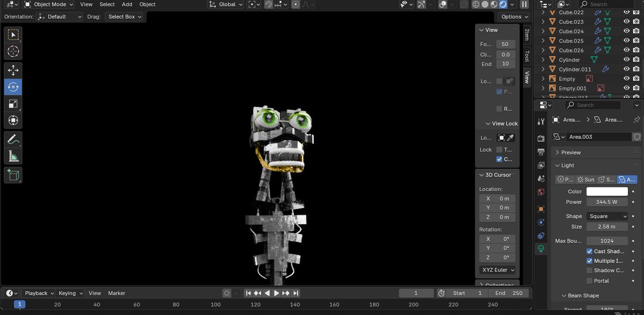Select the Add Cube tool icon

click(x=13, y=175)
